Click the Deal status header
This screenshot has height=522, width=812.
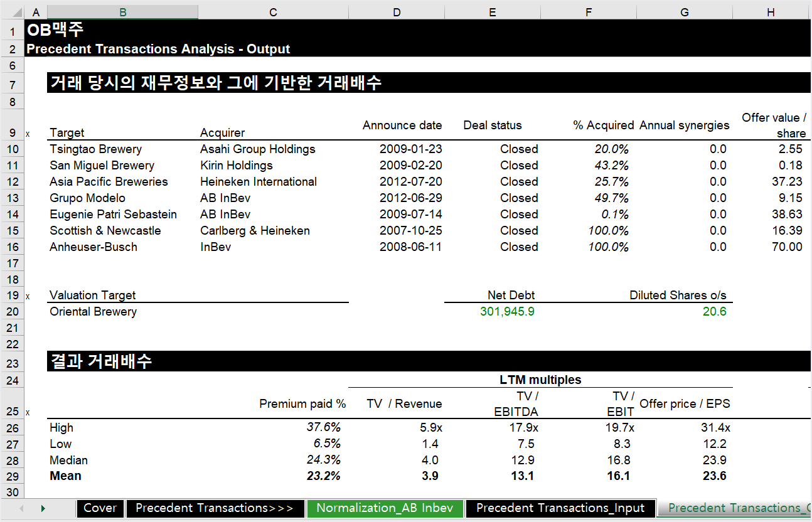(x=492, y=125)
